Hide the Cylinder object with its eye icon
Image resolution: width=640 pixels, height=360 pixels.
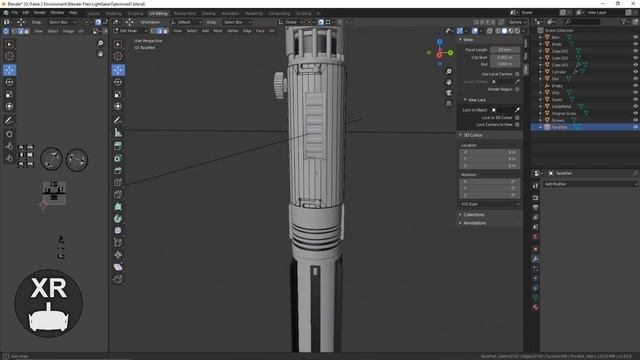pyautogui.click(x=635, y=72)
